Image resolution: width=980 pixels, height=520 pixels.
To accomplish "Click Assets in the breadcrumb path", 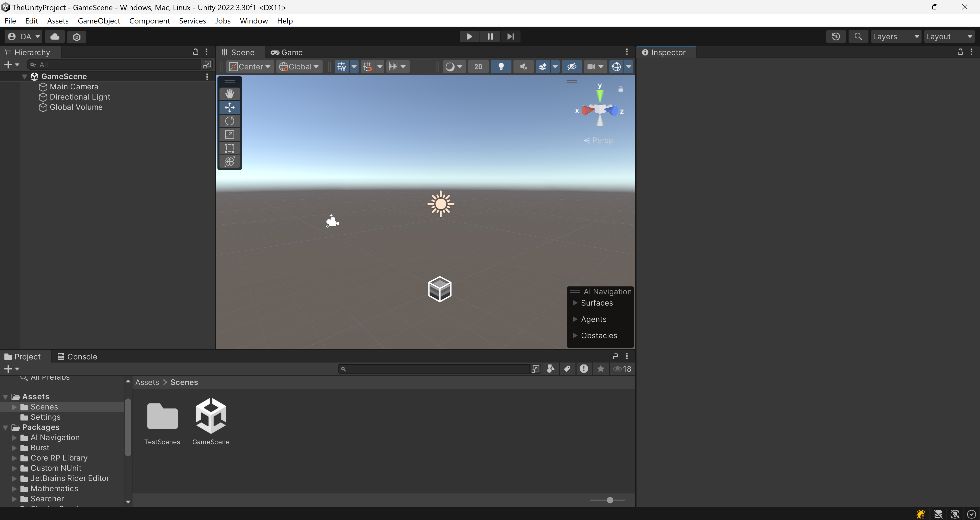I will 147,382.
